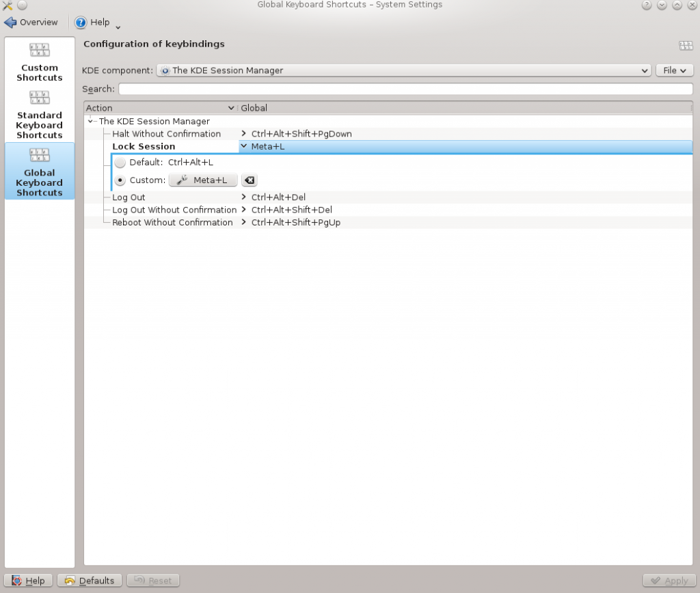Select the Custom shortcut radio button
The height and width of the screenshot is (593, 700).
point(120,180)
